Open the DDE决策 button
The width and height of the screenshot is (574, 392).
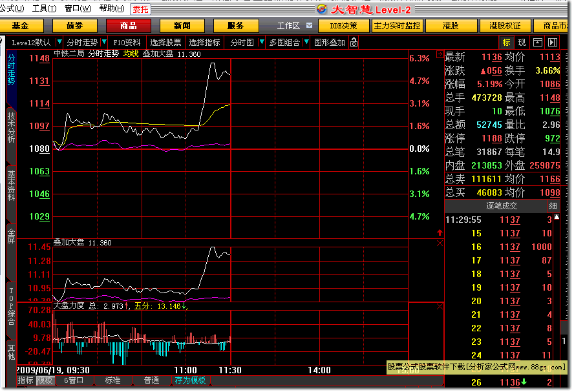pyautogui.click(x=343, y=26)
